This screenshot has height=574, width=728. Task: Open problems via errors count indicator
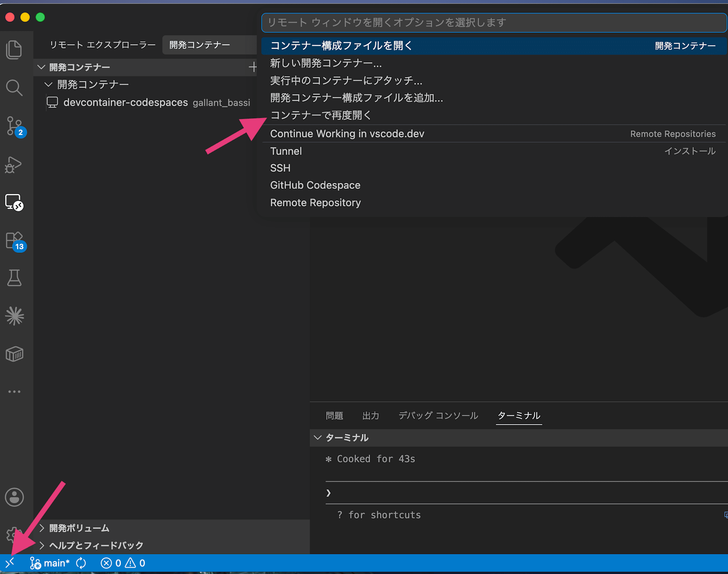point(111,563)
